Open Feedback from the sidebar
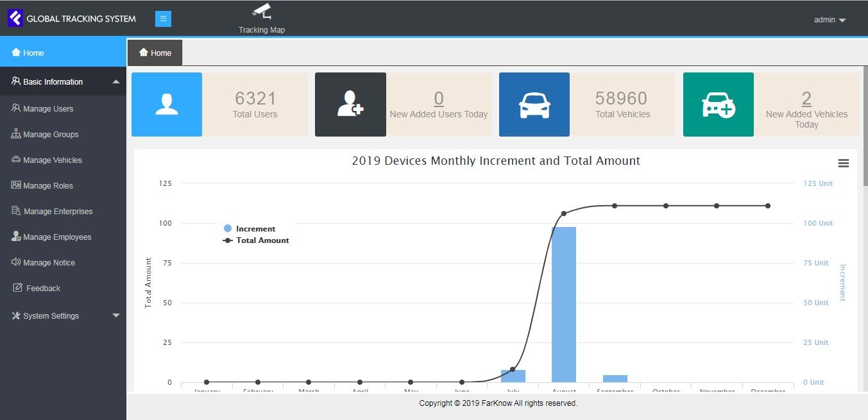The height and width of the screenshot is (420, 868). (x=43, y=289)
